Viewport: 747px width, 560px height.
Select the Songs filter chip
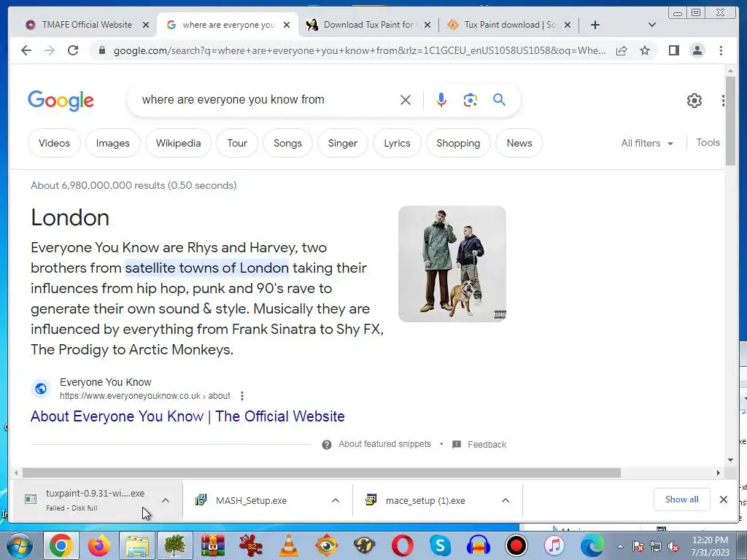tap(287, 143)
